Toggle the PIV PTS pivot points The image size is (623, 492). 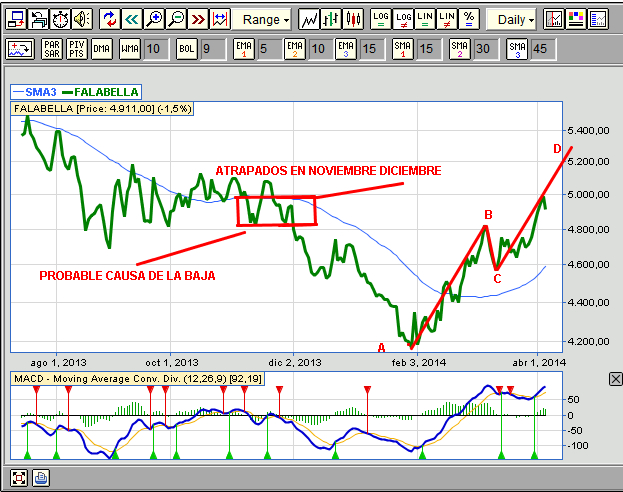[77, 49]
